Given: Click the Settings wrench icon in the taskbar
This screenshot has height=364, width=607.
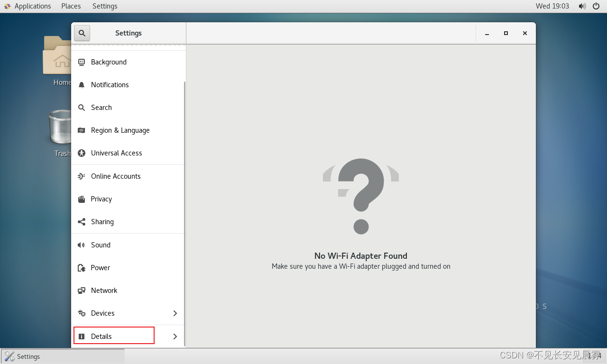Looking at the screenshot, I should (9, 356).
